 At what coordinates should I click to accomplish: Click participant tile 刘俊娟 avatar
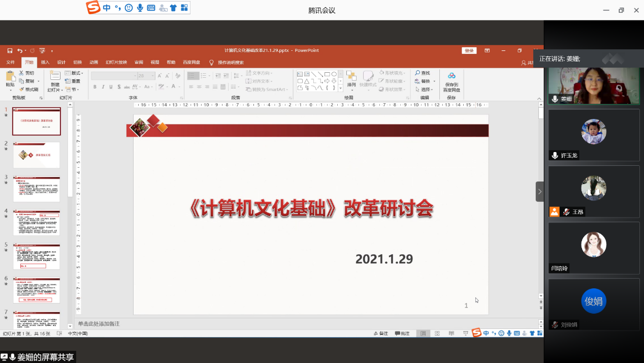[x=594, y=301]
